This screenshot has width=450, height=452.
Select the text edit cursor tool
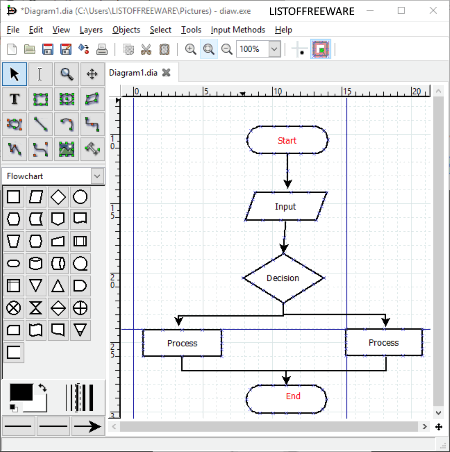coord(40,74)
